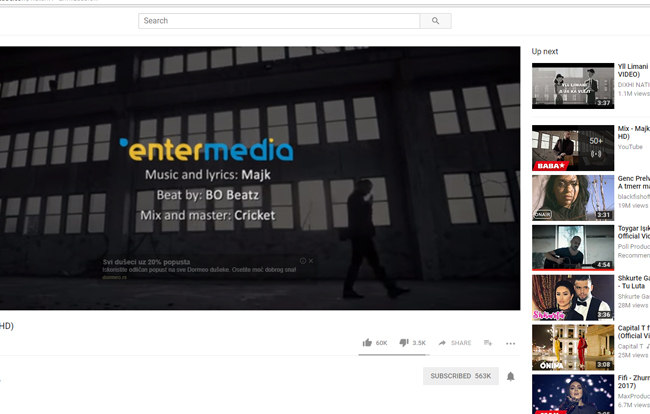Open the dormeo.rs ad link
650x414 pixels.
point(114,277)
